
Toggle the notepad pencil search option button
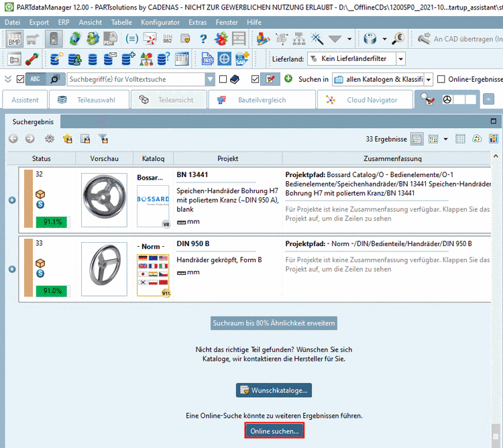[270, 79]
